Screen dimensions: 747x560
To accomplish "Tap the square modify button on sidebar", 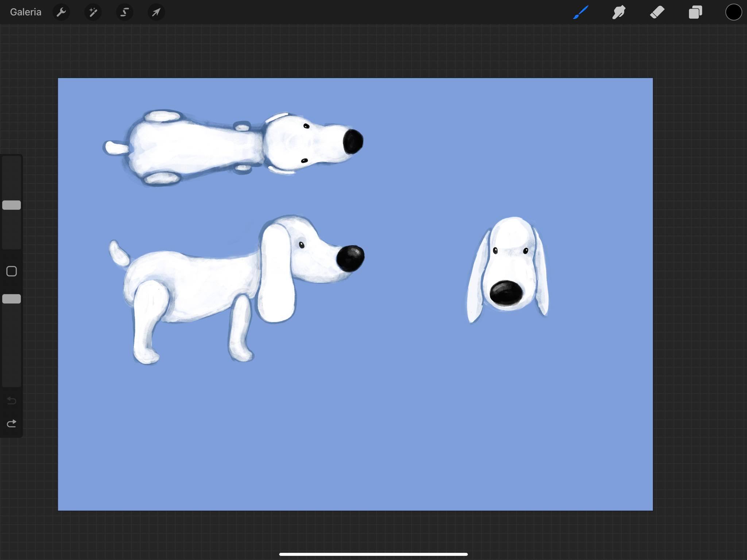I will click(x=12, y=271).
